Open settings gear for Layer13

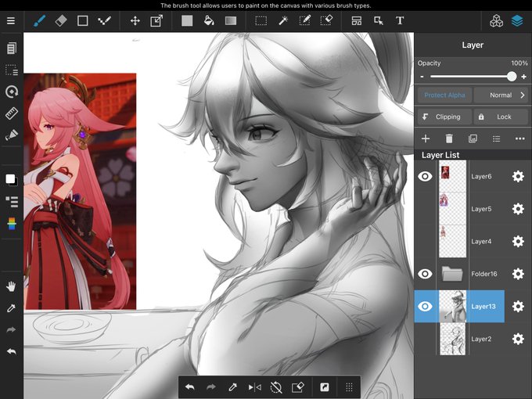point(518,307)
